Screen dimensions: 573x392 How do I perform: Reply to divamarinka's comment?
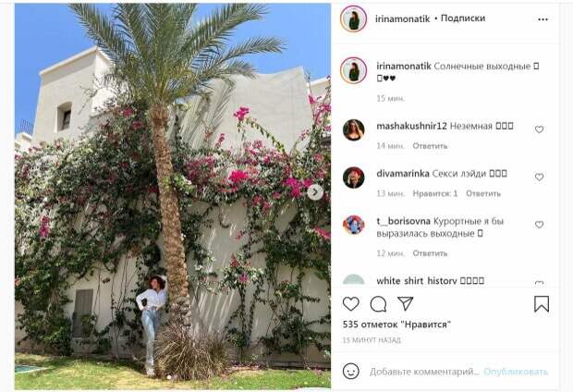pyautogui.click(x=483, y=193)
